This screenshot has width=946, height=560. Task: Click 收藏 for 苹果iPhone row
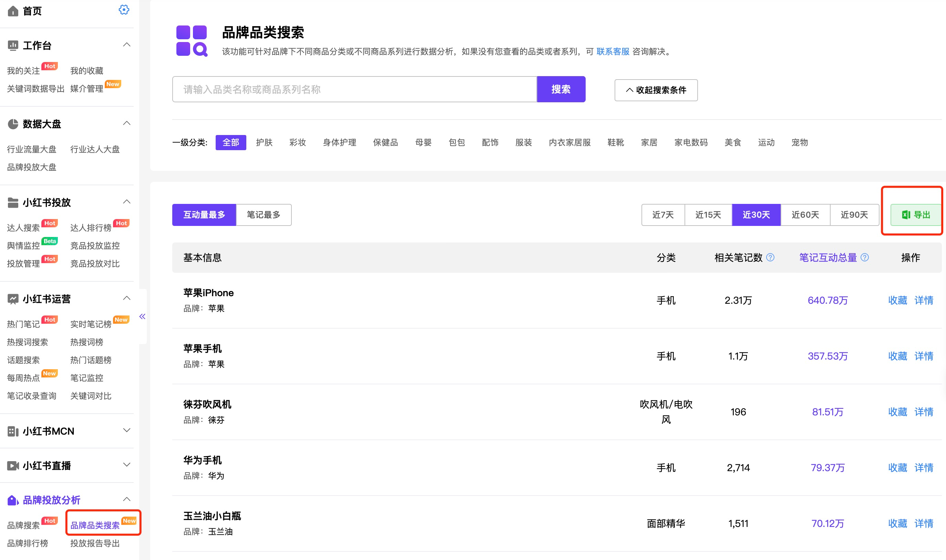pos(898,300)
